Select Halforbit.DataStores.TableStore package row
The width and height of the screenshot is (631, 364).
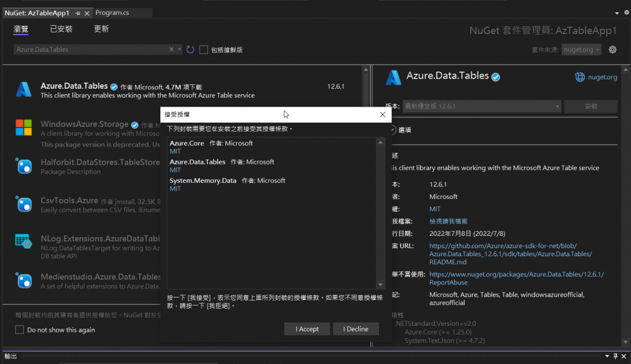coord(82,166)
